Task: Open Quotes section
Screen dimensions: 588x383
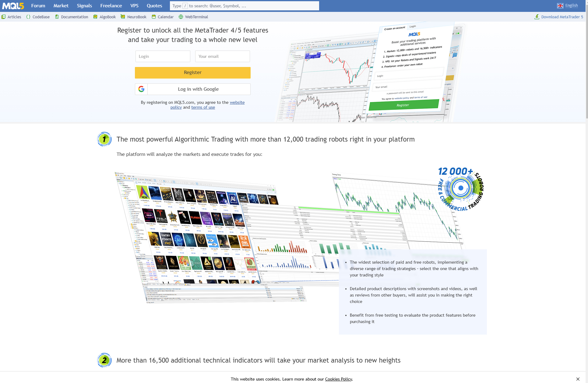Action: 154,5
